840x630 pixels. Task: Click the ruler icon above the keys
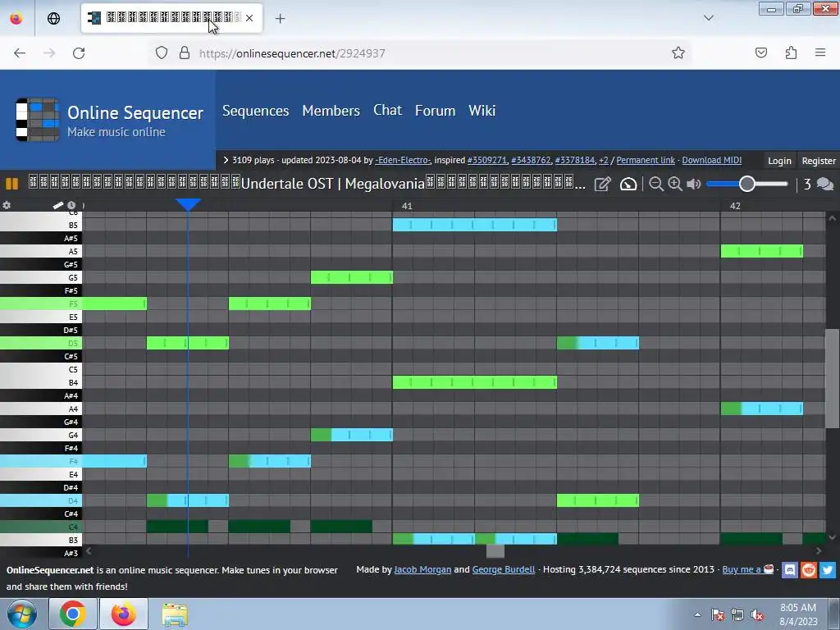(x=58, y=205)
